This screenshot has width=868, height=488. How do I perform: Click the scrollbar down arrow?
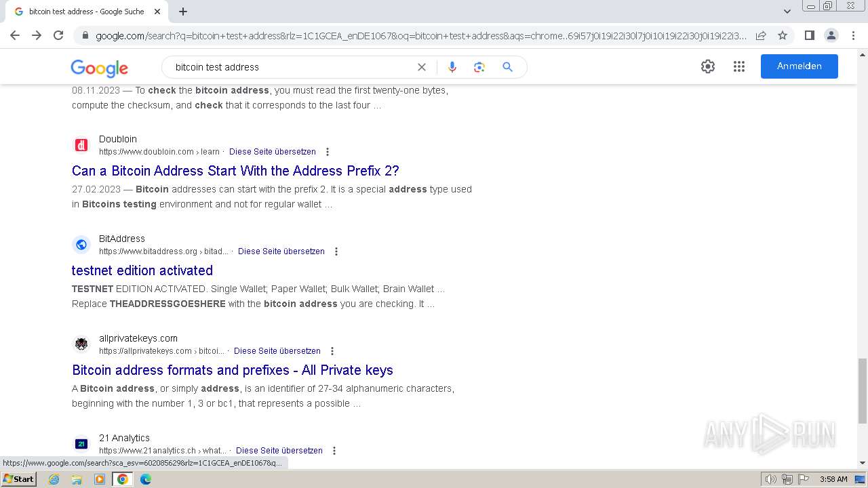tap(863, 463)
